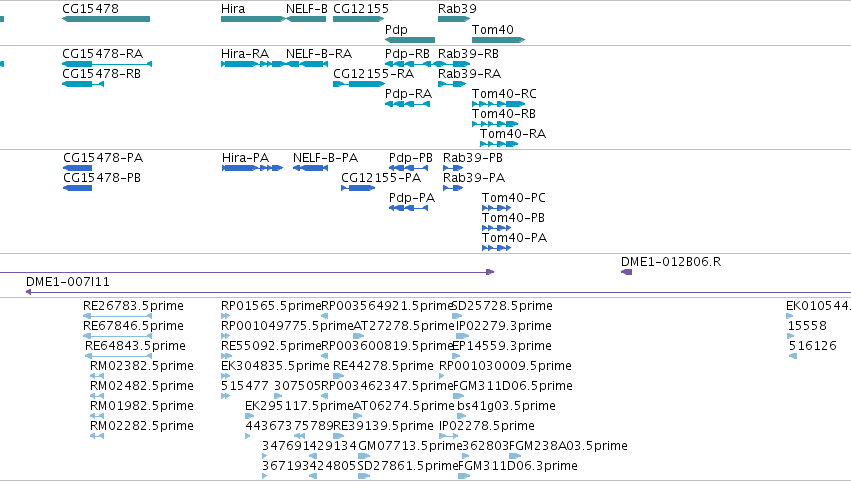
Task: Click EST label EK304835.5prime
Action: (x=275, y=366)
